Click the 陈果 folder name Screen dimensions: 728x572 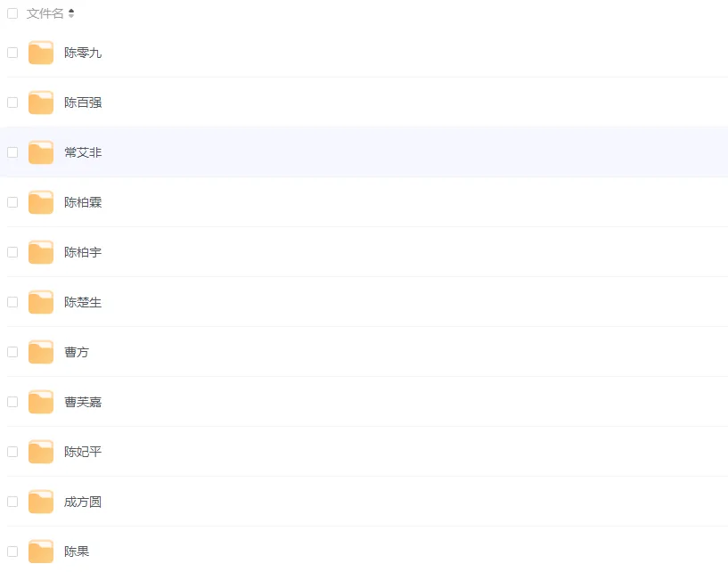[77, 552]
